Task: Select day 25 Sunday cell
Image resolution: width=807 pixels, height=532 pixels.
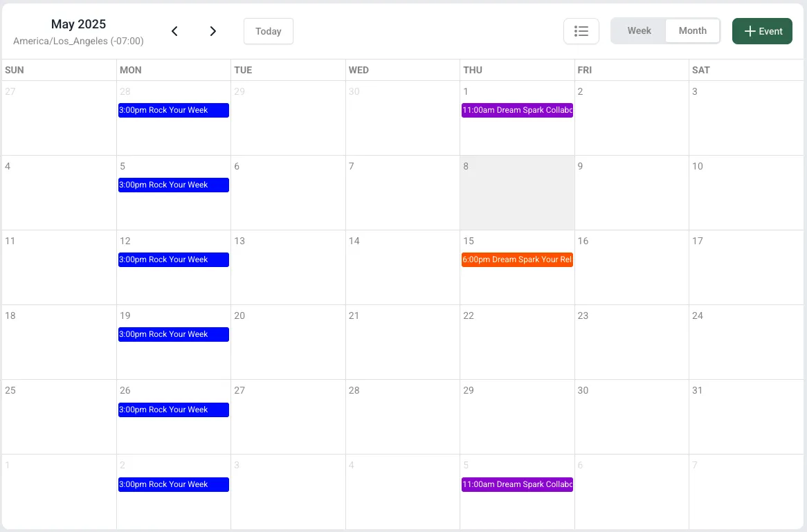Action: [60, 416]
